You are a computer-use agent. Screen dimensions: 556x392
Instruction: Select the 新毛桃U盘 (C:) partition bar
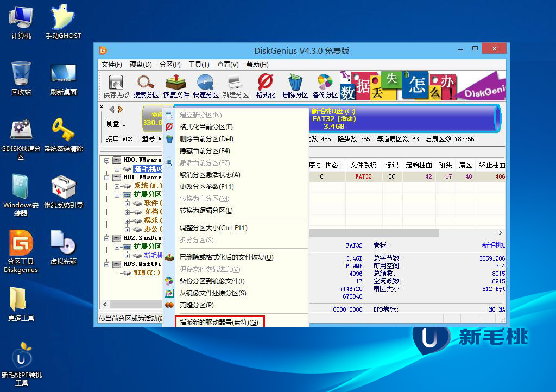click(404, 119)
